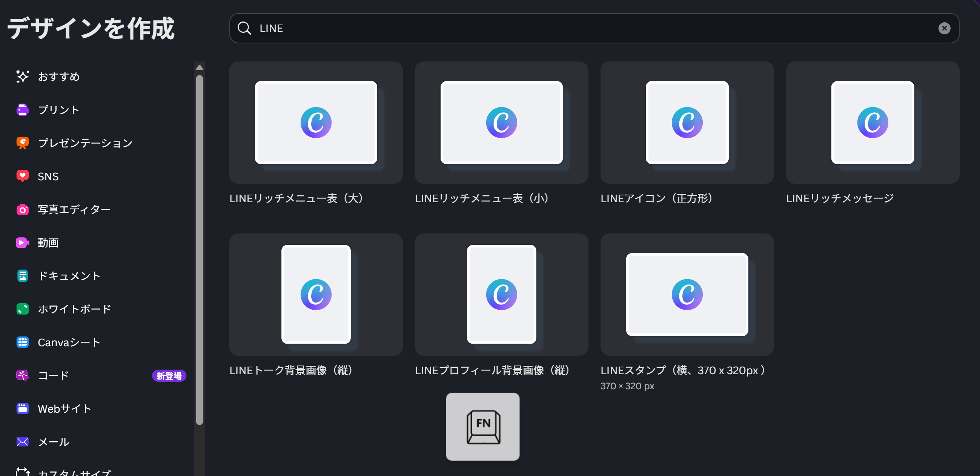
Task: Open LINEアイコン（正方形）thumbnail
Action: (687, 123)
